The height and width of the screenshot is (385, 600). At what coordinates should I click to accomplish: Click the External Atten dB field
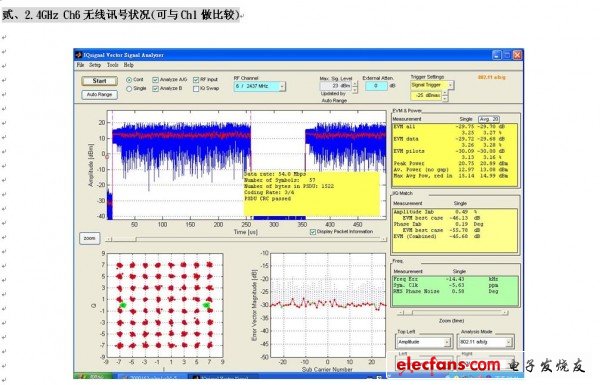point(376,86)
